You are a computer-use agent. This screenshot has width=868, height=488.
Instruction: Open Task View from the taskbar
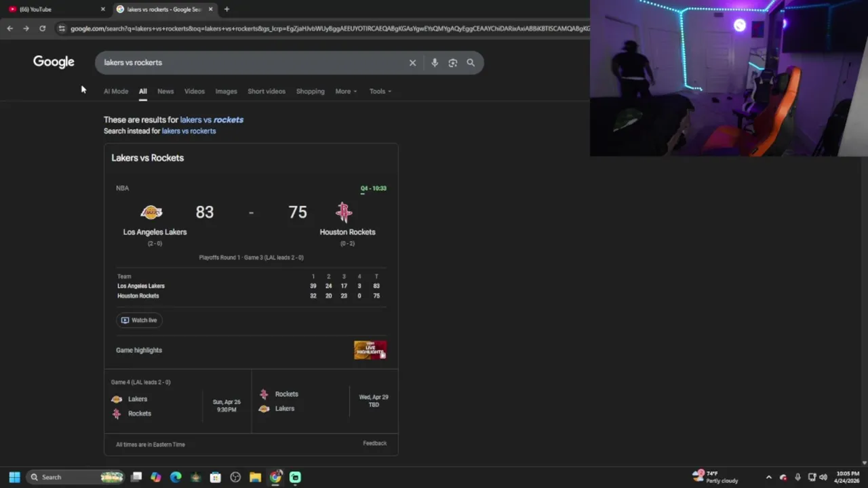pos(136,477)
